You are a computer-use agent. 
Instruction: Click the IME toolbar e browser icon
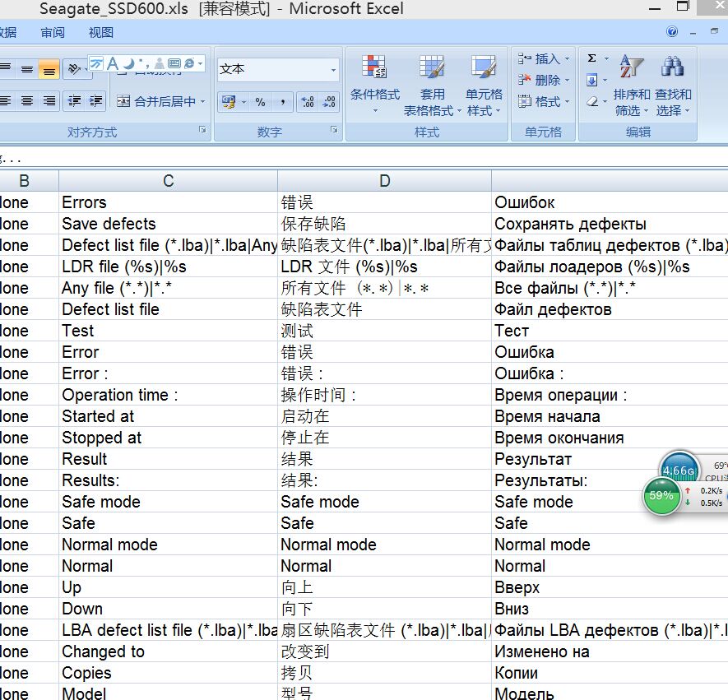click(x=189, y=63)
